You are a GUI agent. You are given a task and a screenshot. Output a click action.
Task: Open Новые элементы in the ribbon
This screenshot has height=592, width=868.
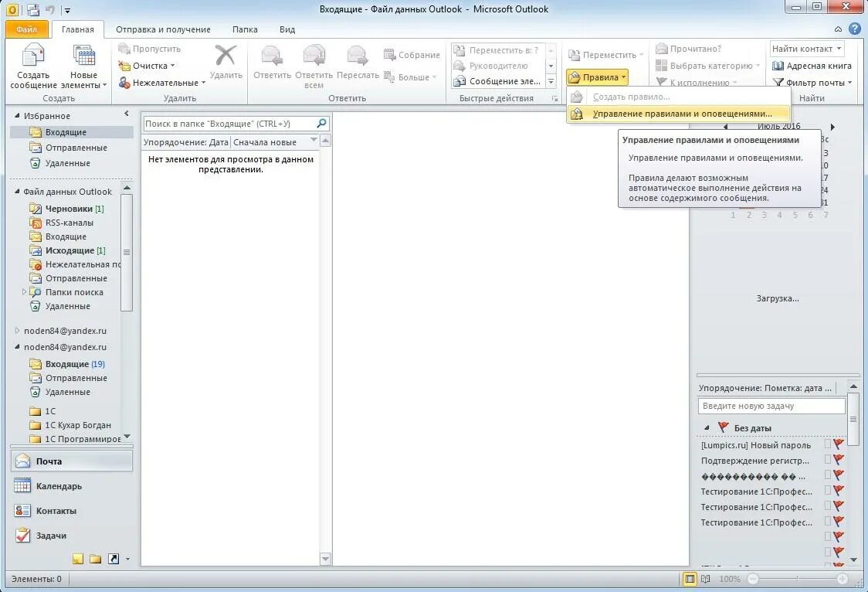point(83,66)
